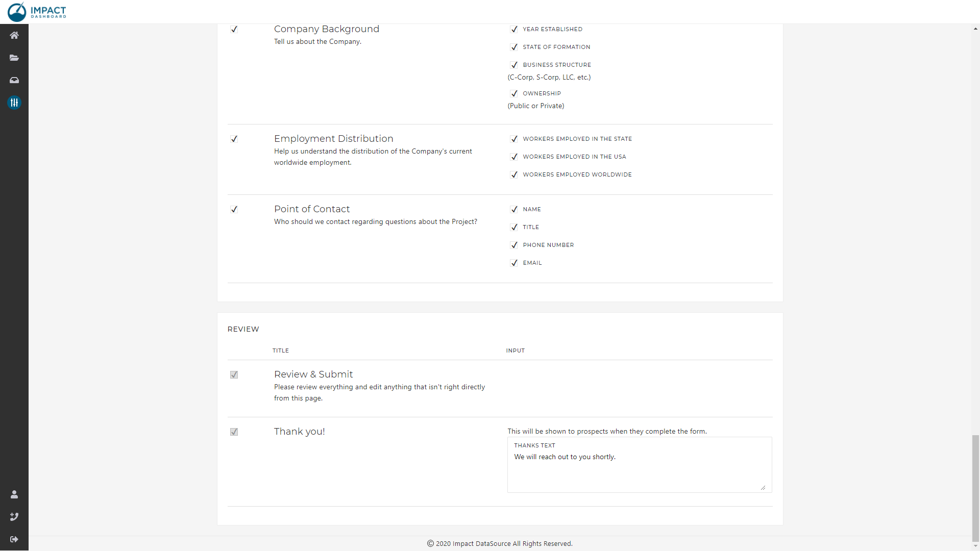Open the user profile sidebar icon
Image resolution: width=980 pixels, height=551 pixels.
(14, 494)
